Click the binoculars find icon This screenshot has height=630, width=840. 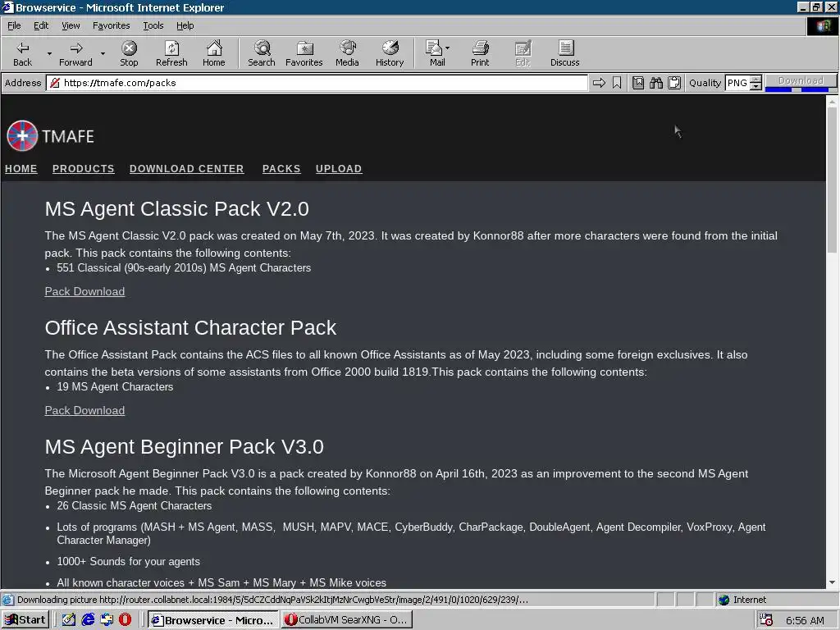click(656, 83)
